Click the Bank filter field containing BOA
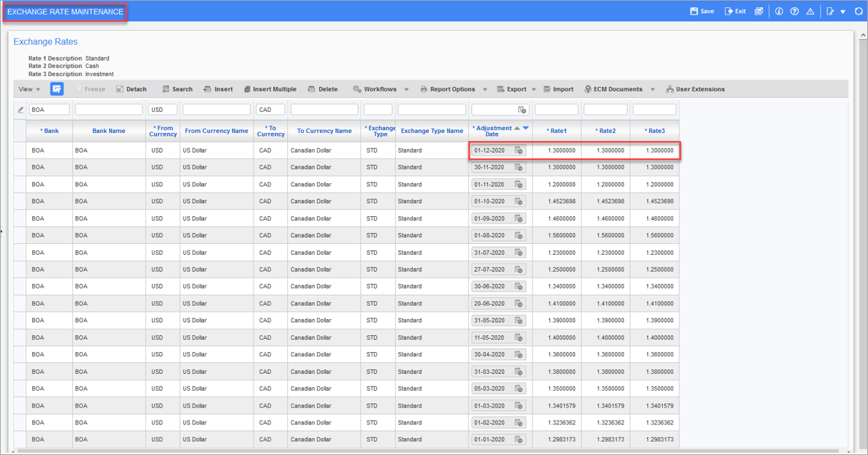868x455 pixels. click(49, 110)
